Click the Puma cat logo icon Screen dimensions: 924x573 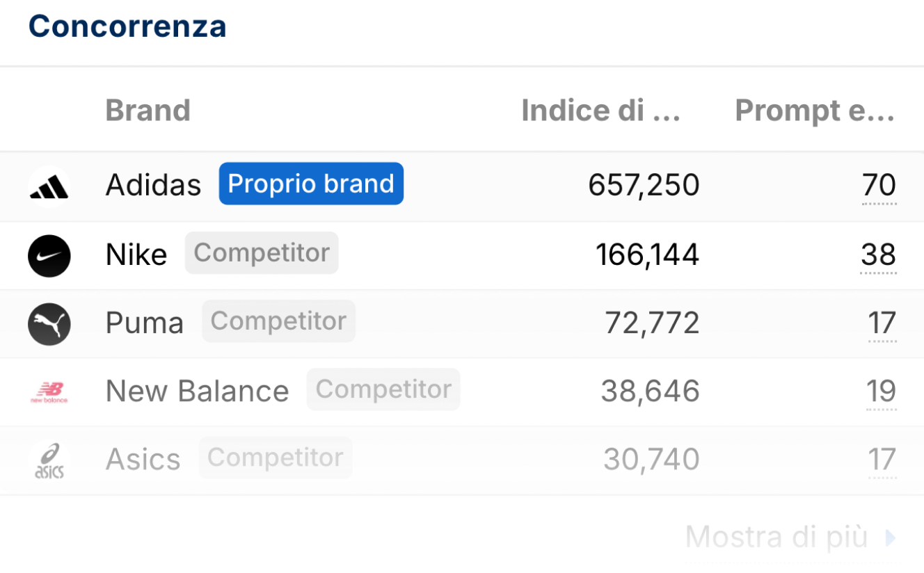coord(49,323)
